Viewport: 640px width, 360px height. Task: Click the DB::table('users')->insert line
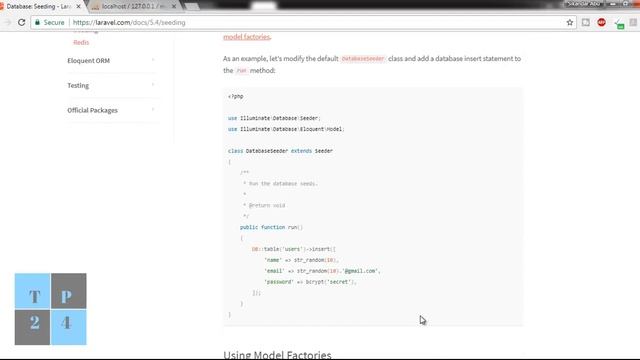[x=294, y=249]
